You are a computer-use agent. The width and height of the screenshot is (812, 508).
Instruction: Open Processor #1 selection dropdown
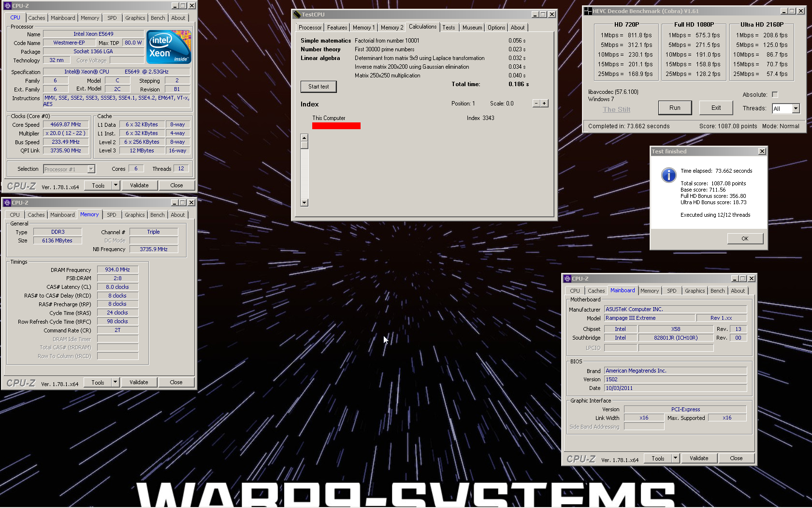(91, 169)
